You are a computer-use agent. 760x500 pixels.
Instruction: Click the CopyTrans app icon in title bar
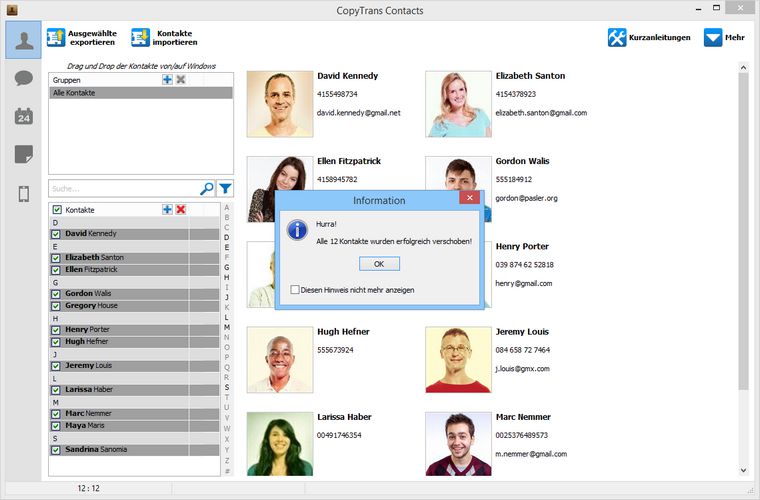click(x=12, y=10)
